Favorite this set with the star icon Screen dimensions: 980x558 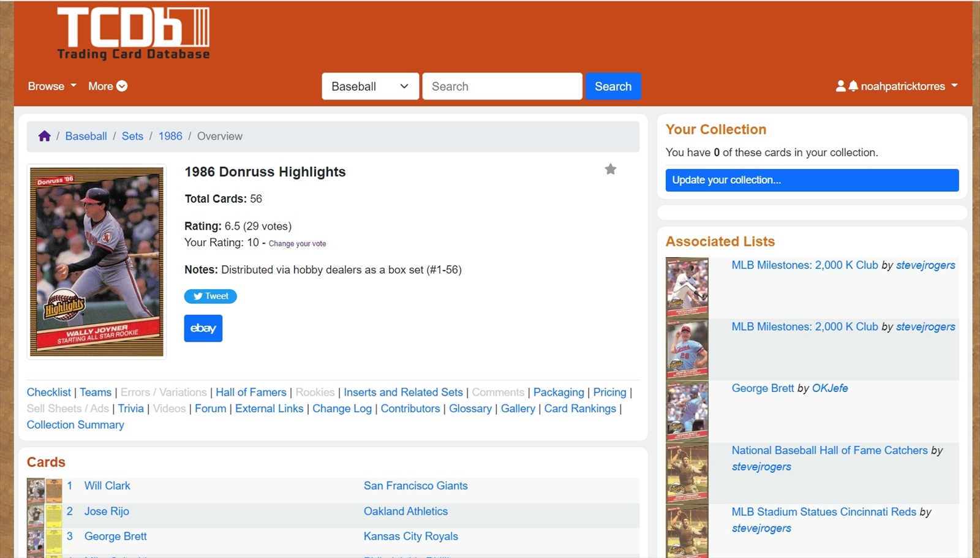point(610,169)
